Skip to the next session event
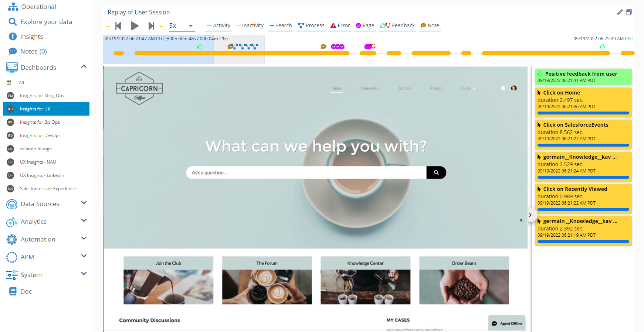 pyautogui.click(x=151, y=26)
